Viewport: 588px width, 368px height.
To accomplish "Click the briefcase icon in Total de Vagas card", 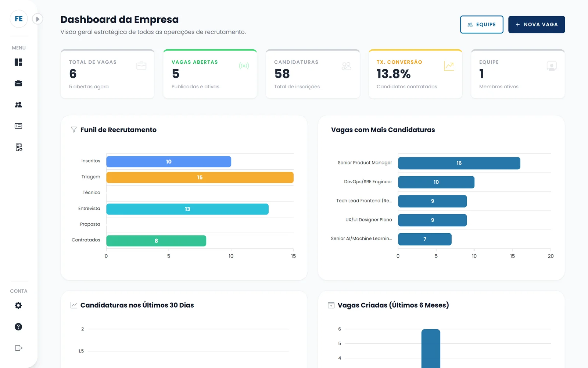I will pyautogui.click(x=141, y=66).
